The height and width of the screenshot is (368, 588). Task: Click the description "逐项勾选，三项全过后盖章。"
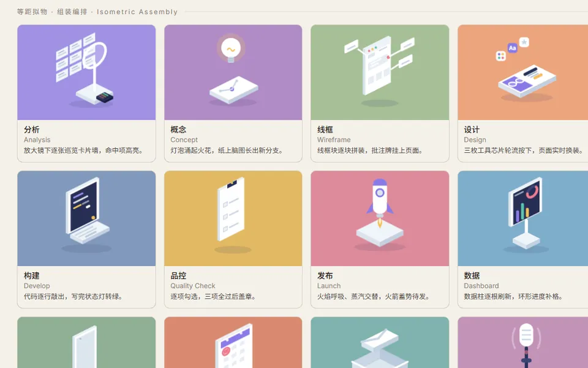coord(214,296)
